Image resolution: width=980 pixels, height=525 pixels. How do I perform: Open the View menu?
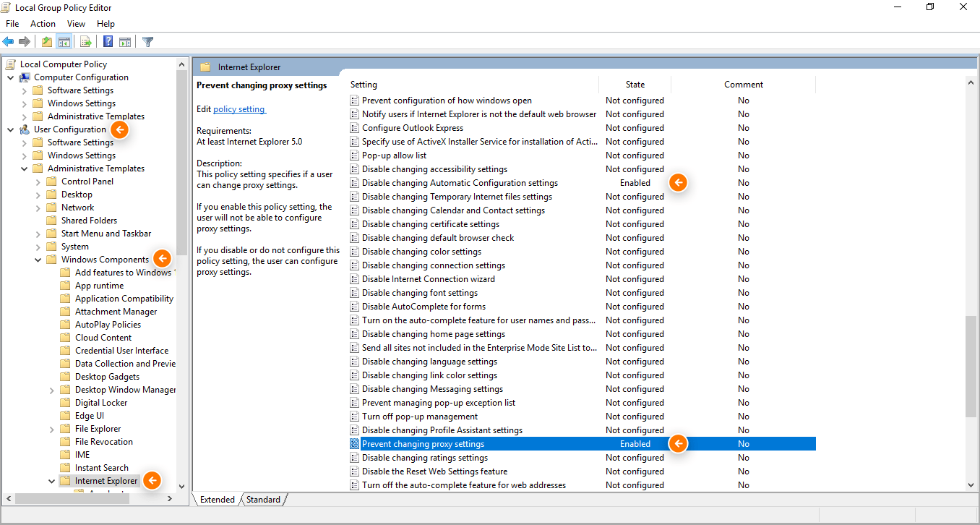(76, 24)
